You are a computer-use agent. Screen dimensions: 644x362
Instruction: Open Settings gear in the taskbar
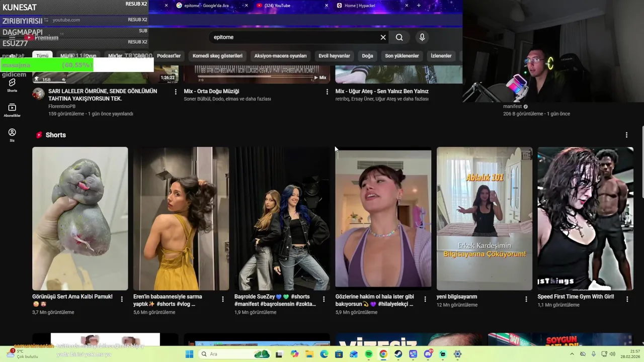point(457,354)
